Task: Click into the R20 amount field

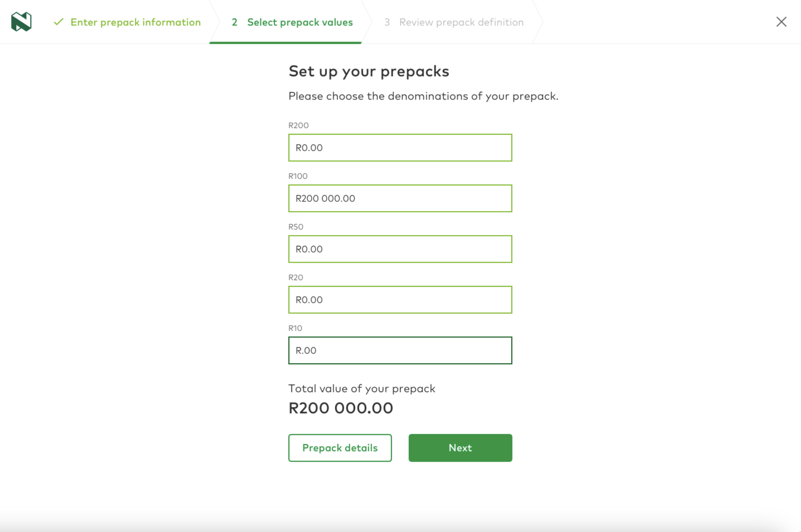Action: coord(400,300)
